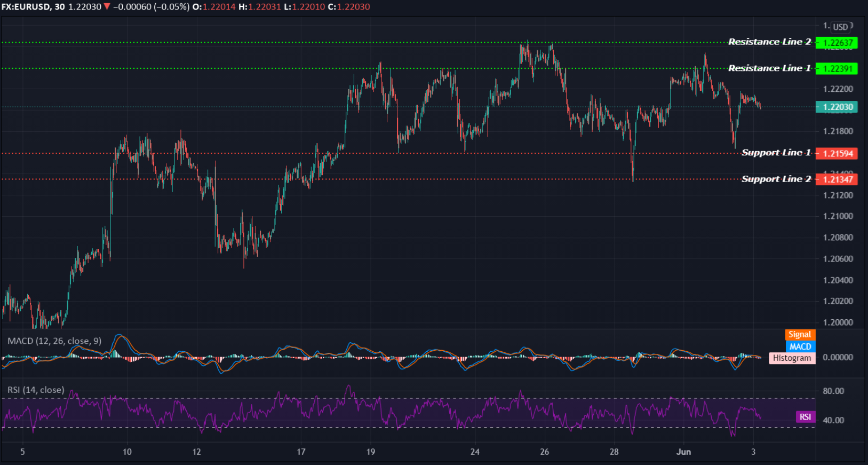Image resolution: width=868 pixels, height=465 pixels.
Task: Click the 40.00 RSI axis value
Action: tap(833, 420)
